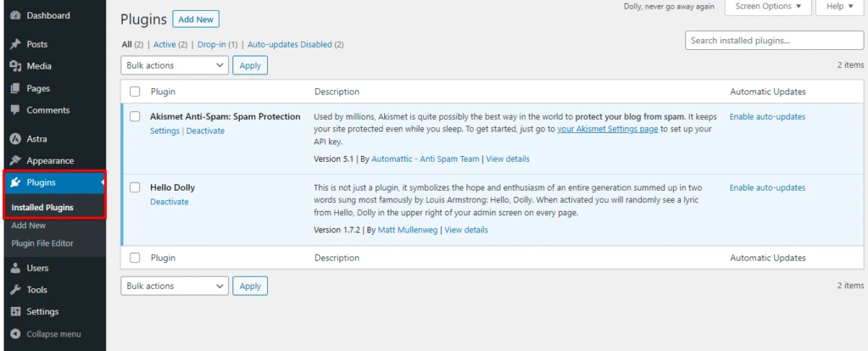Tick the Akismet Anti-Spam checkbox
Viewport: 868px width, 351px height.
(x=135, y=117)
